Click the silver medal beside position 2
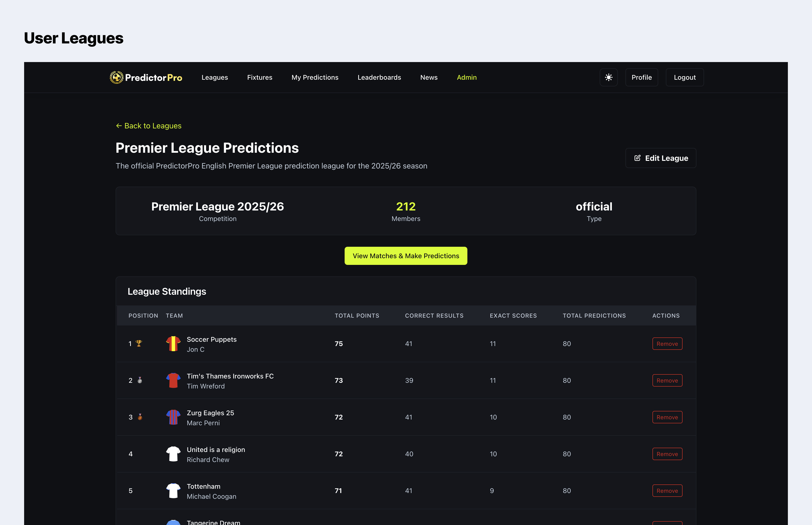 point(139,380)
